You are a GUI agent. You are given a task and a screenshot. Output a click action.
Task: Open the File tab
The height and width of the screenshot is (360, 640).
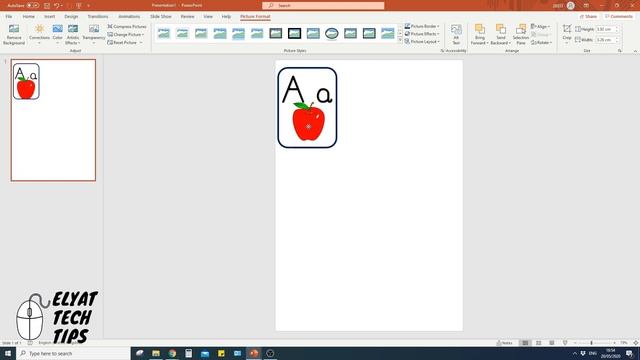click(9, 16)
